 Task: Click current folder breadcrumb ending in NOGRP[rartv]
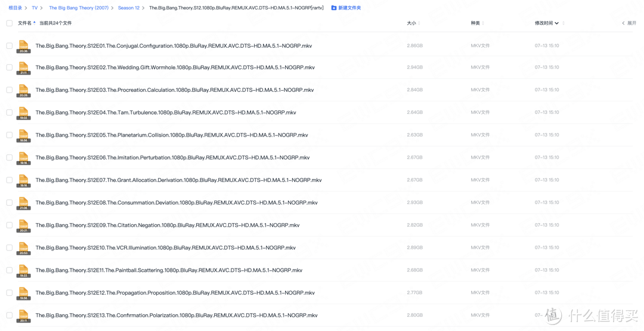(236, 8)
